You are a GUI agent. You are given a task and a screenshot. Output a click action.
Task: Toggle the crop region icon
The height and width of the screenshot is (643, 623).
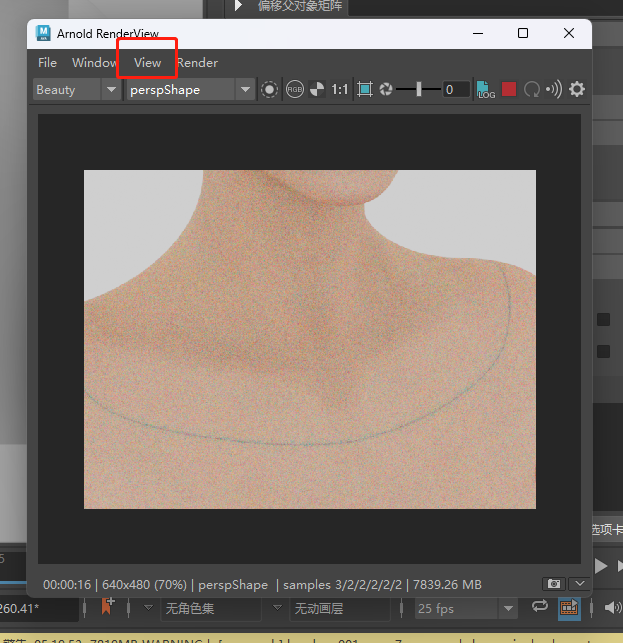point(269,89)
